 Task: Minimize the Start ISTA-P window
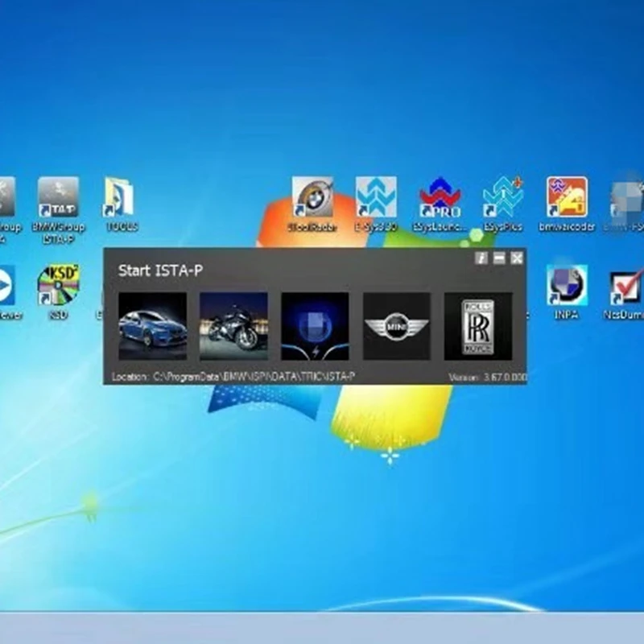pos(499,258)
